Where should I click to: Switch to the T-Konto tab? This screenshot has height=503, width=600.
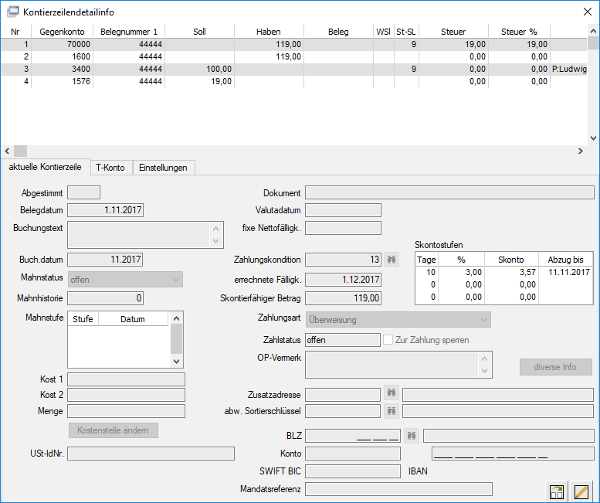(x=110, y=168)
